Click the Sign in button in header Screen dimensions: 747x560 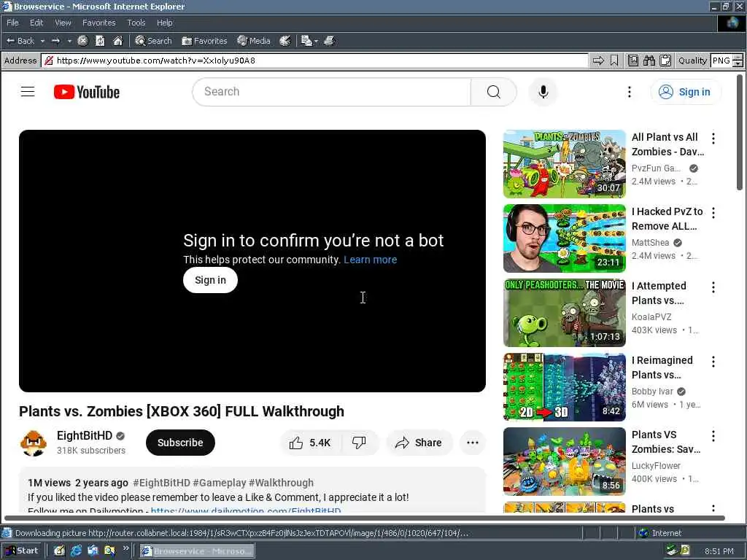point(686,92)
